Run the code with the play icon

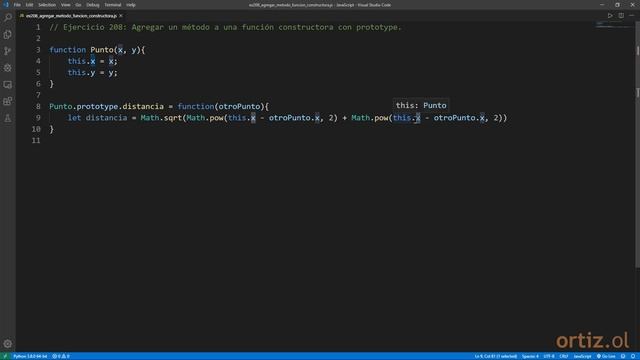(610, 16)
